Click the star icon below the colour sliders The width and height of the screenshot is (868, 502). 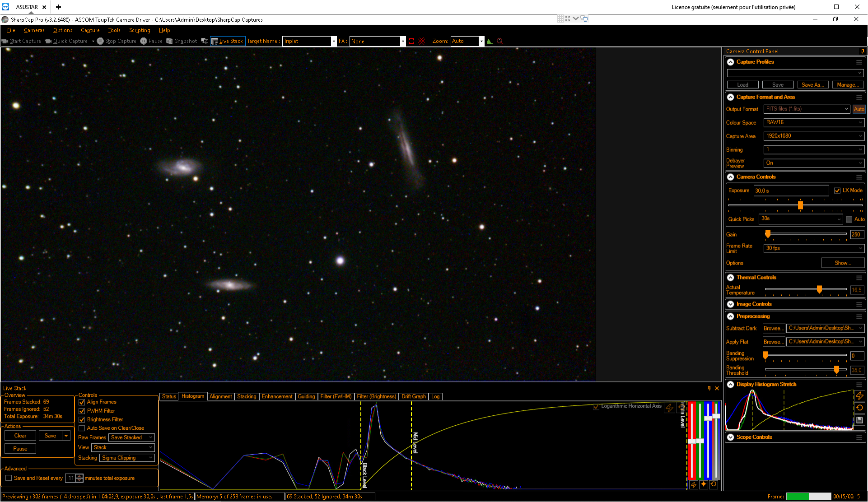click(x=704, y=484)
